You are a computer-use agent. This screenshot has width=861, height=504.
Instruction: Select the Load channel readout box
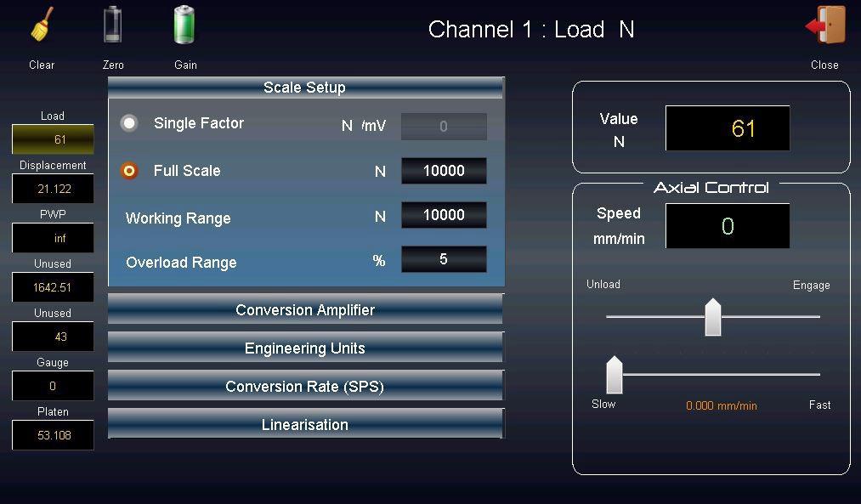(53, 139)
